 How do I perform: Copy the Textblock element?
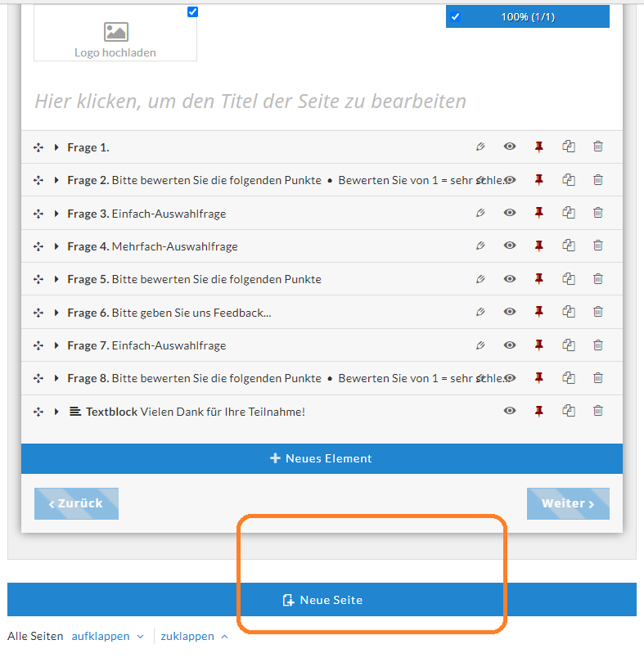point(569,411)
